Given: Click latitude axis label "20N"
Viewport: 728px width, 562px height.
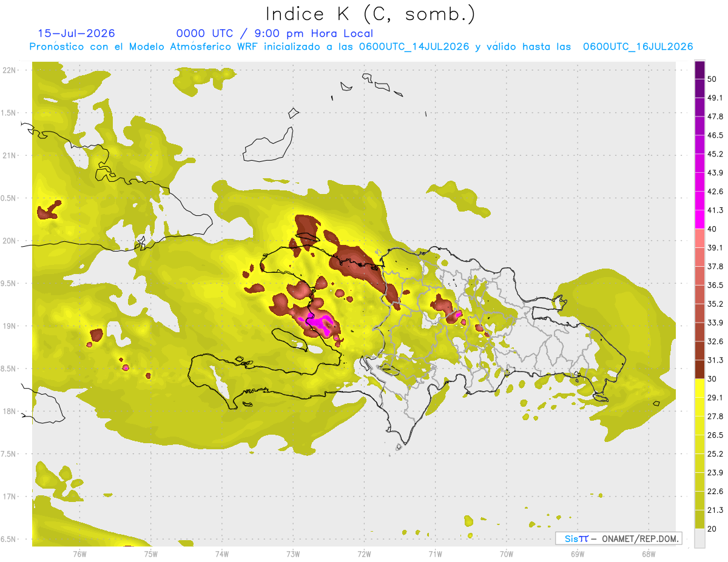Looking at the screenshot, I should pos(9,241).
